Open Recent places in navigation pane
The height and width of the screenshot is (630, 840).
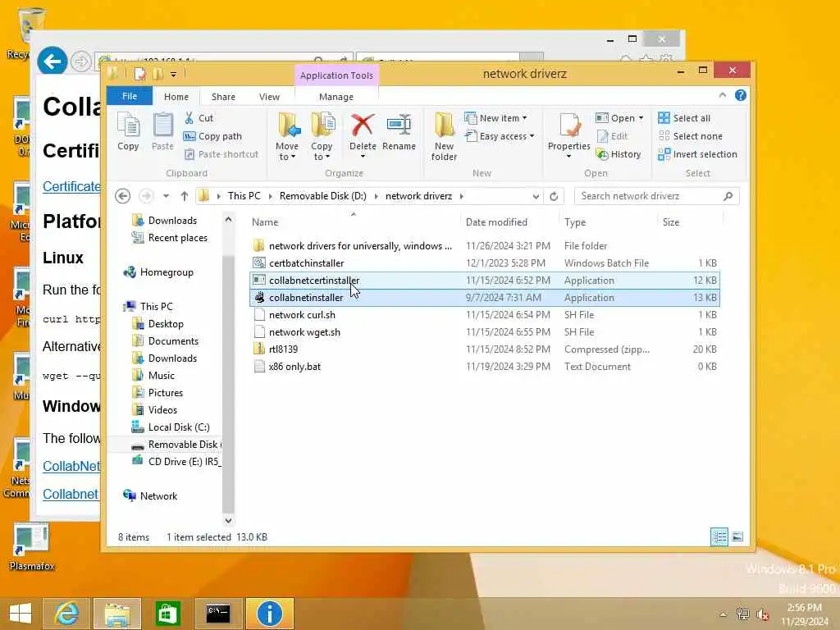[x=170, y=238]
